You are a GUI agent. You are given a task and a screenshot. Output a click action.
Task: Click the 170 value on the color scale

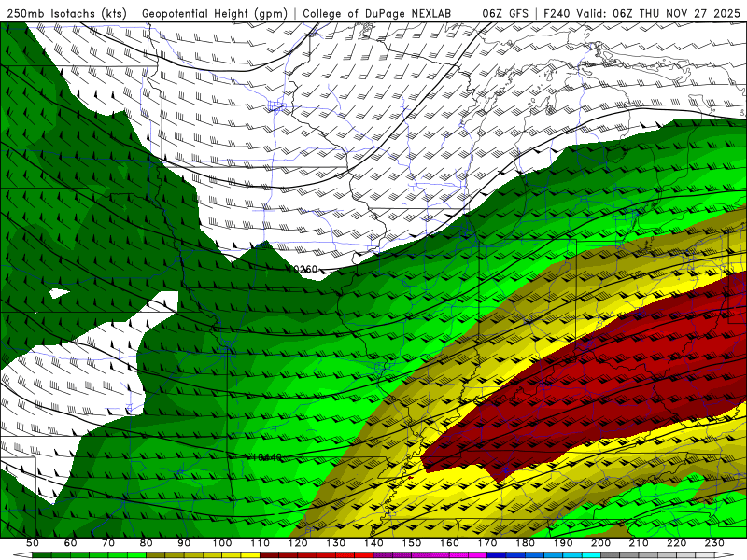click(487, 543)
